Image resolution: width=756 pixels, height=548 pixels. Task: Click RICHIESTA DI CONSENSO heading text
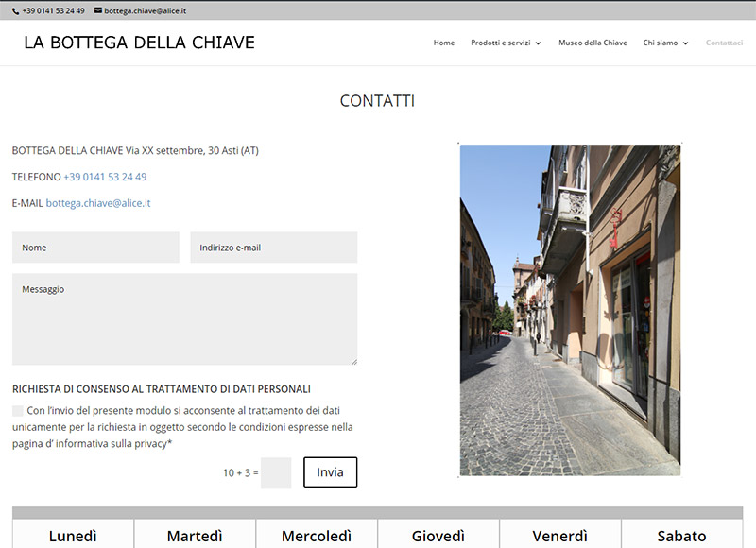click(162, 389)
